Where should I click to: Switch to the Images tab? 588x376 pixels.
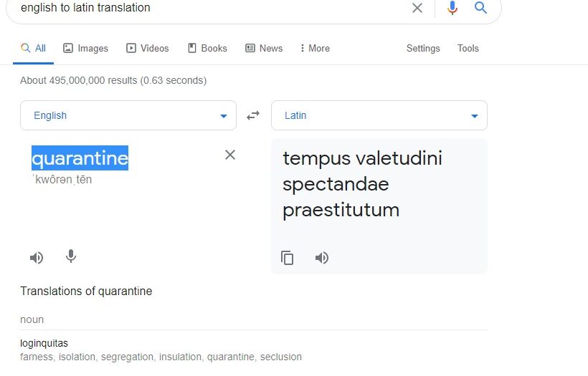[85, 49]
